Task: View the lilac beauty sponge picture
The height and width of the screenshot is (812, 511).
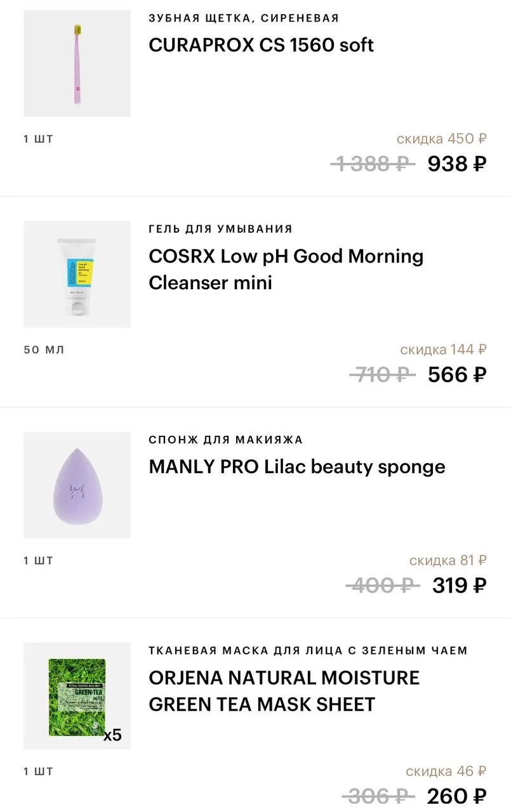Action: click(77, 485)
